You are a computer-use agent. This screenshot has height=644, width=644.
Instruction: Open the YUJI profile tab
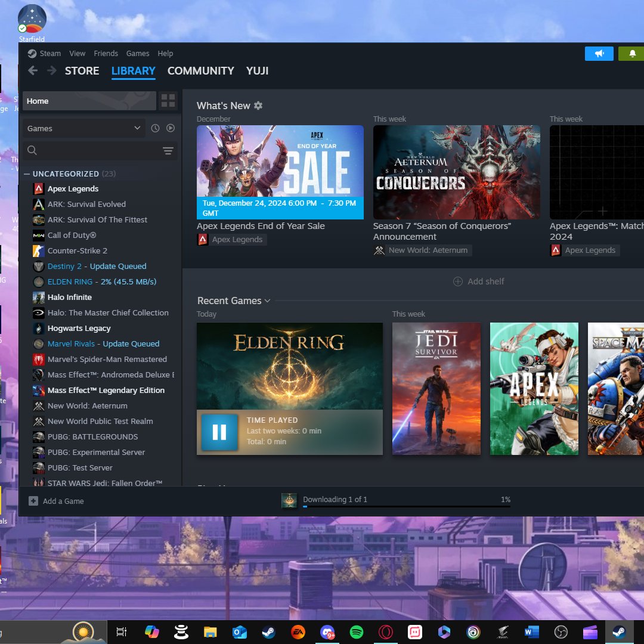(257, 70)
